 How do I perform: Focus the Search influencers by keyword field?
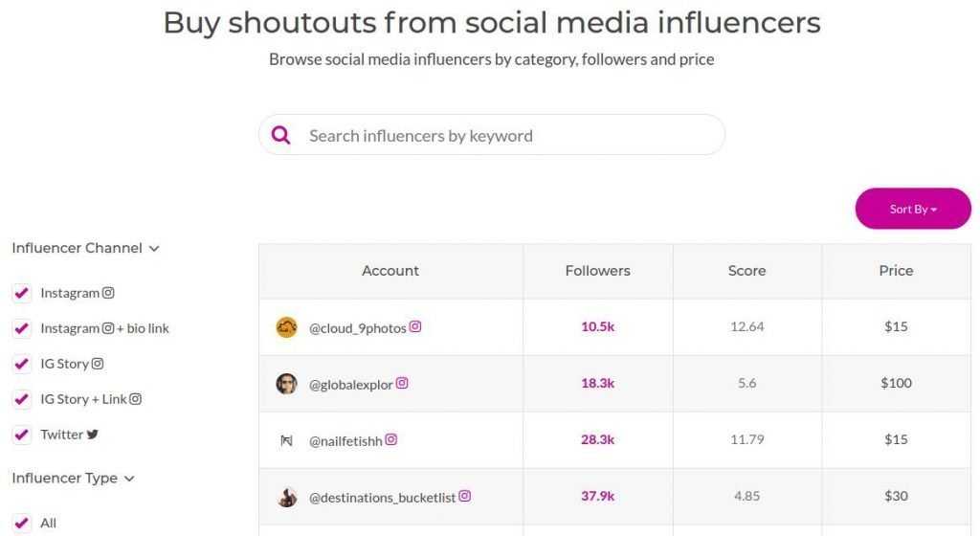click(x=492, y=135)
